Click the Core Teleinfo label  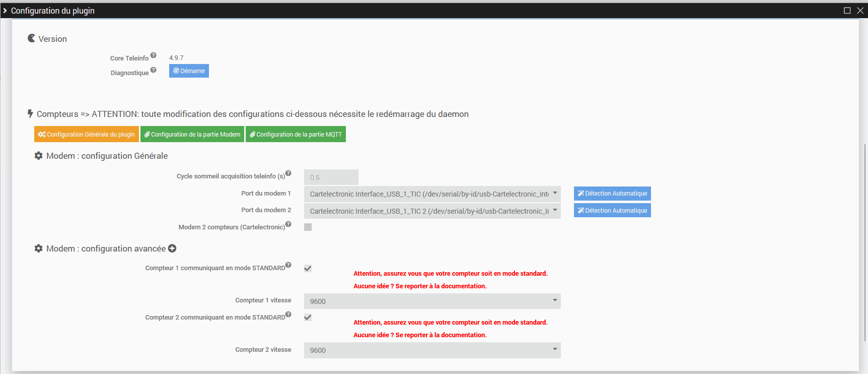pos(129,58)
